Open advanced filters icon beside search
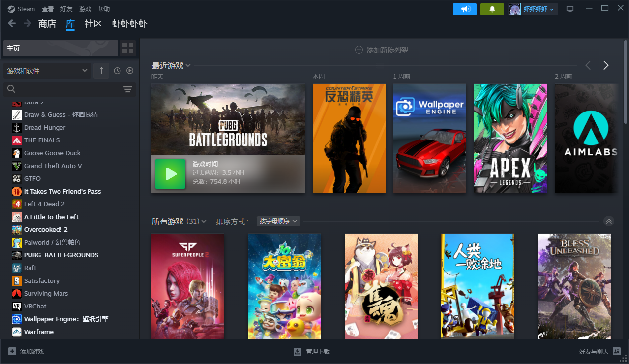Viewport: 629px width, 364px height. (128, 89)
